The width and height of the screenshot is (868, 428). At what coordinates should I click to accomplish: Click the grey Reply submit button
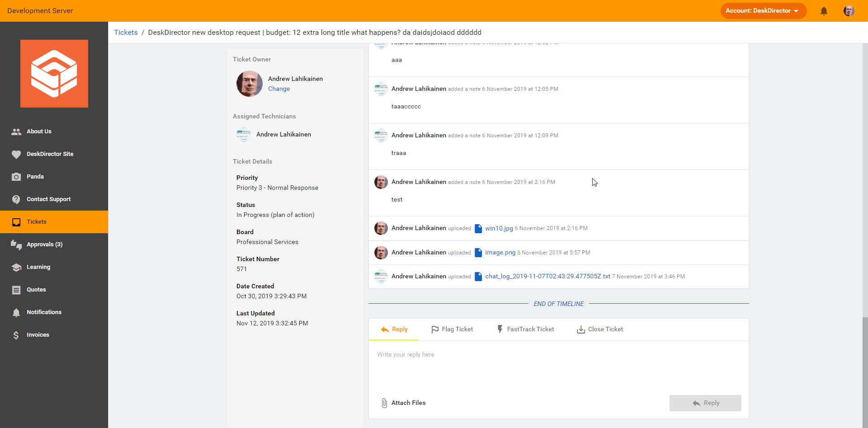[705, 403]
